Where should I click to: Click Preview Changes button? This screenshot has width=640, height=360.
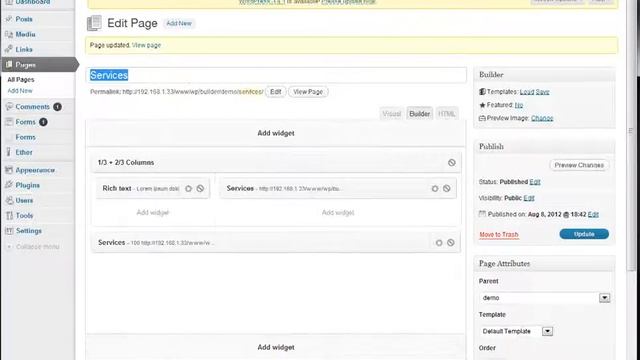[579, 165]
